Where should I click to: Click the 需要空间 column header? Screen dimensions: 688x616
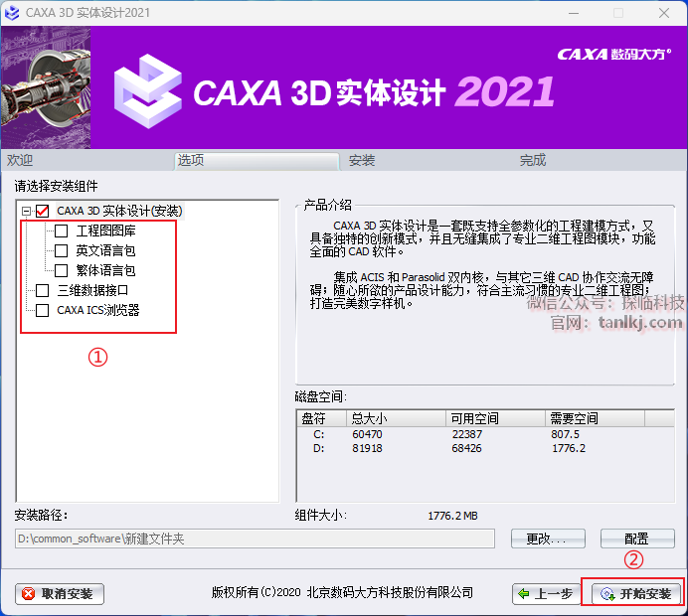coord(595,418)
